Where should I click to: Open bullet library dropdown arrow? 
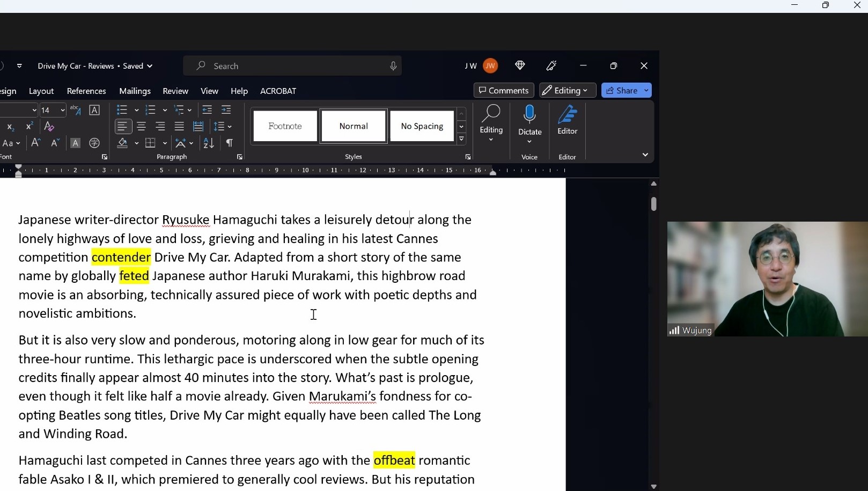(136, 110)
